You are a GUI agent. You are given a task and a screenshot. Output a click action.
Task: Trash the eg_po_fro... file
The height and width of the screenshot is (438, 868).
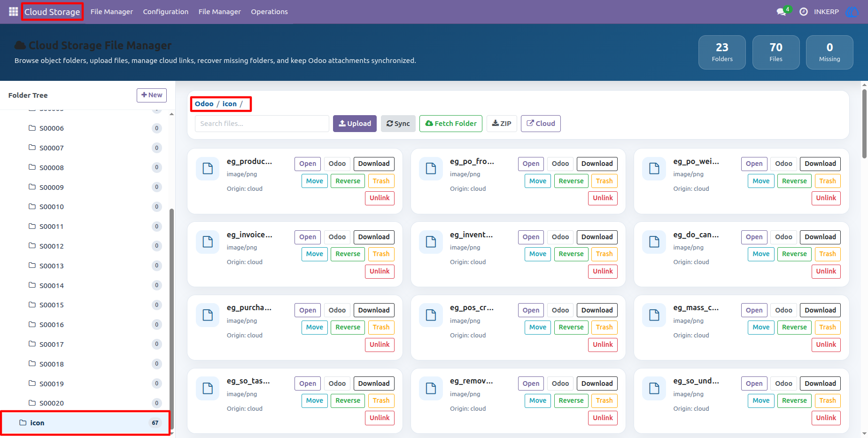[x=604, y=181]
